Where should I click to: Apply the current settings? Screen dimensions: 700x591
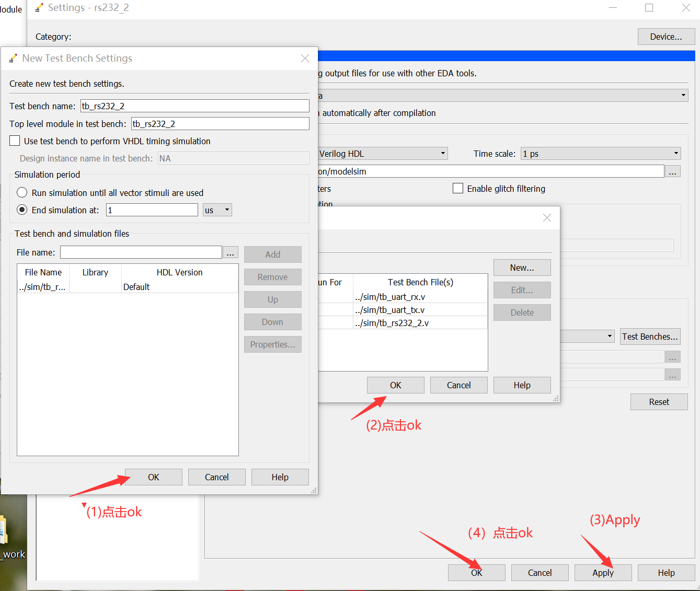[603, 572]
